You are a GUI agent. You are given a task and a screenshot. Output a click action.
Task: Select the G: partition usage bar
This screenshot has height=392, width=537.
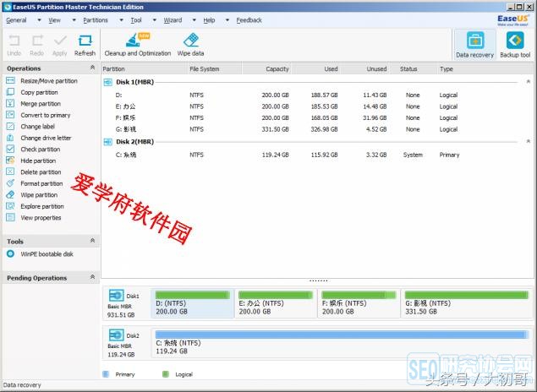coord(467,295)
